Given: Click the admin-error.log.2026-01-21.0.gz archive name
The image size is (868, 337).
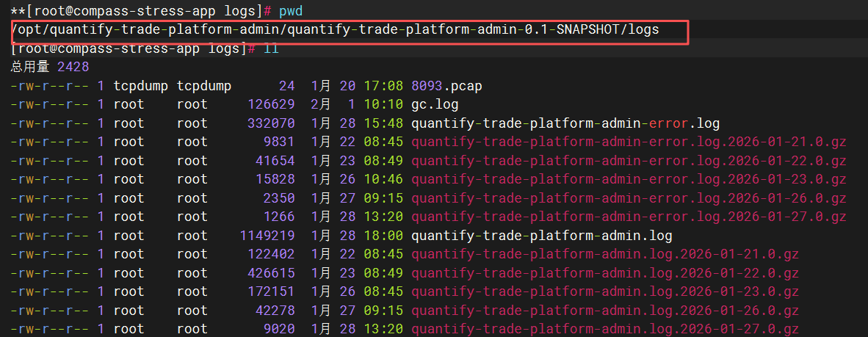Looking at the screenshot, I should [x=629, y=142].
